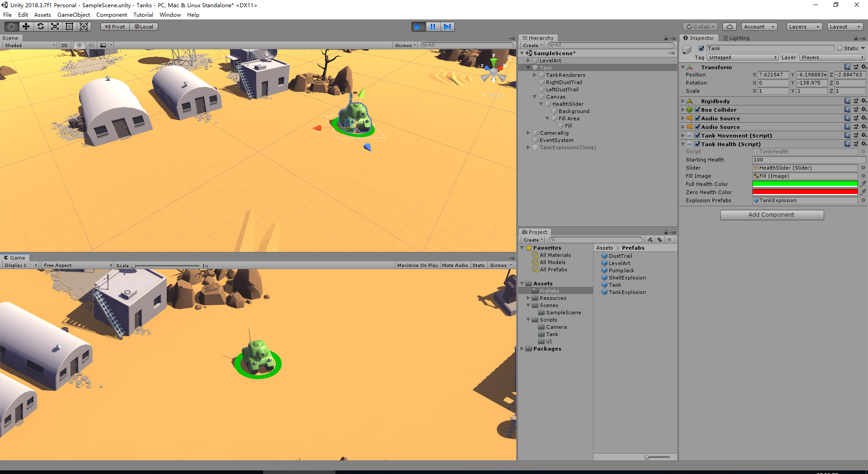Select the Rotate tool
This screenshot has height=474, width=868.
tap(40, 26)
